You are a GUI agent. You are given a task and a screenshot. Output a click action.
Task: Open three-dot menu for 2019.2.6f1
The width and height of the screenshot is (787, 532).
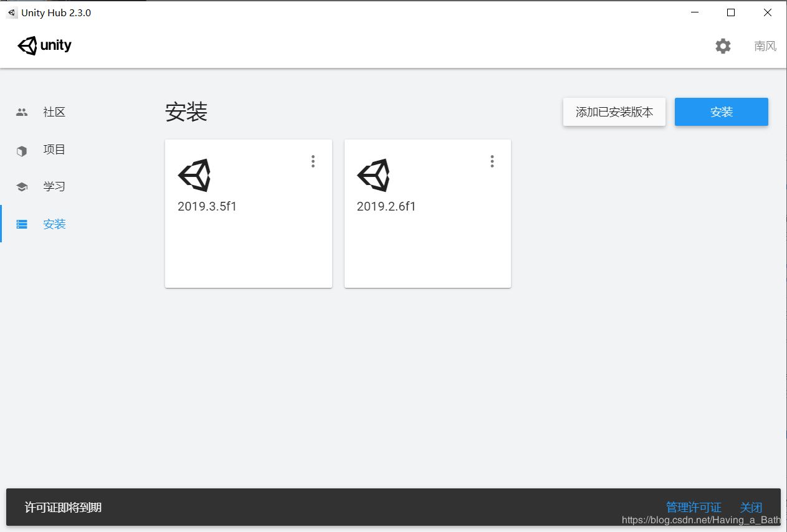492,161
